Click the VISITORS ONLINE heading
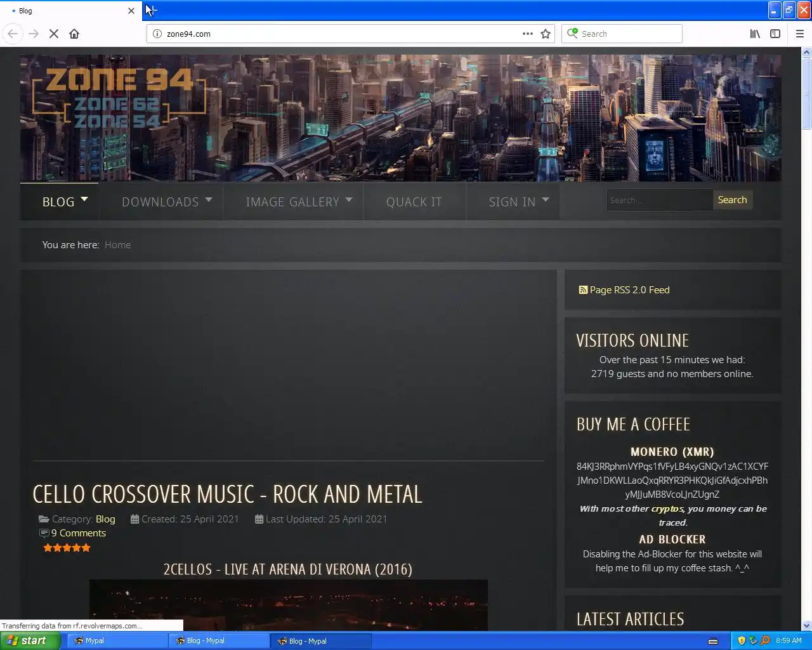812x650 pixels. pos(632,340)
